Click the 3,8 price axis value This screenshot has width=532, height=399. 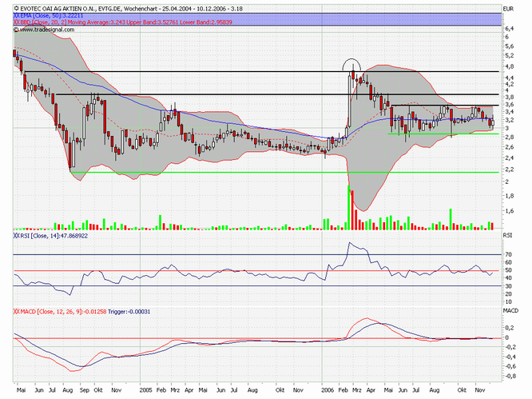(510, 97)
